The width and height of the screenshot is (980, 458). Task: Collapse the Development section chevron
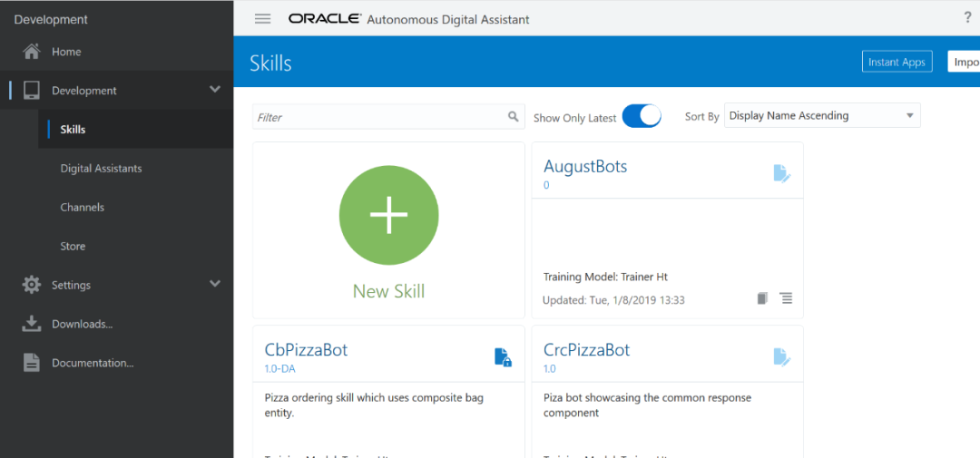[215, 90]
